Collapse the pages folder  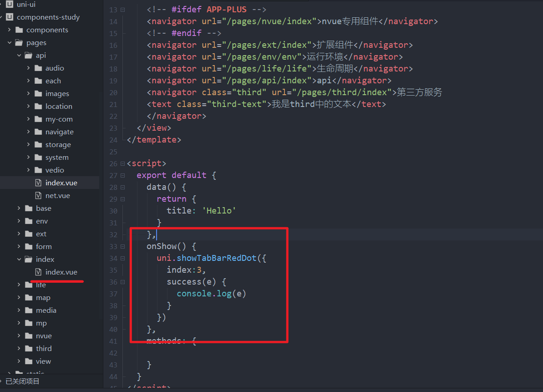(10, 43)
